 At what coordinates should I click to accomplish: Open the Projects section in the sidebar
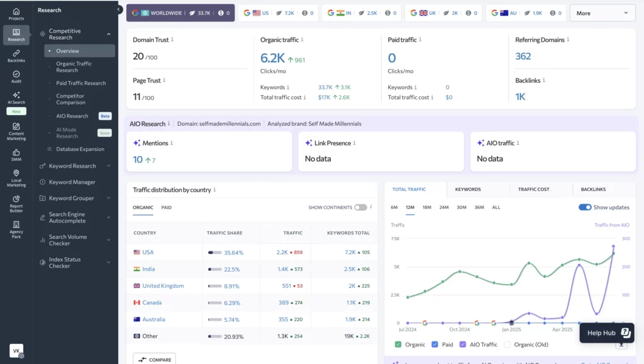tap(16, 13)
